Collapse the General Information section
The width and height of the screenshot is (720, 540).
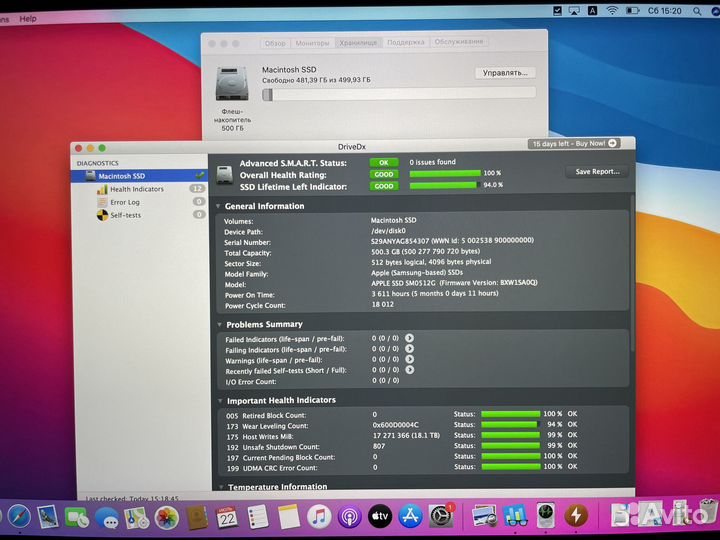coord(218,206)
